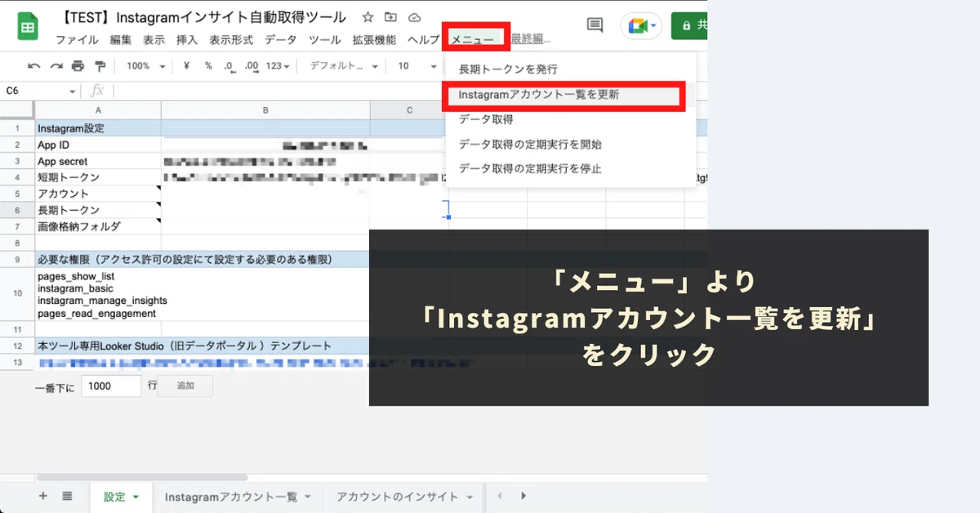Redo the last action
Viewport: 980px width, 513px height.
[56, 66]
